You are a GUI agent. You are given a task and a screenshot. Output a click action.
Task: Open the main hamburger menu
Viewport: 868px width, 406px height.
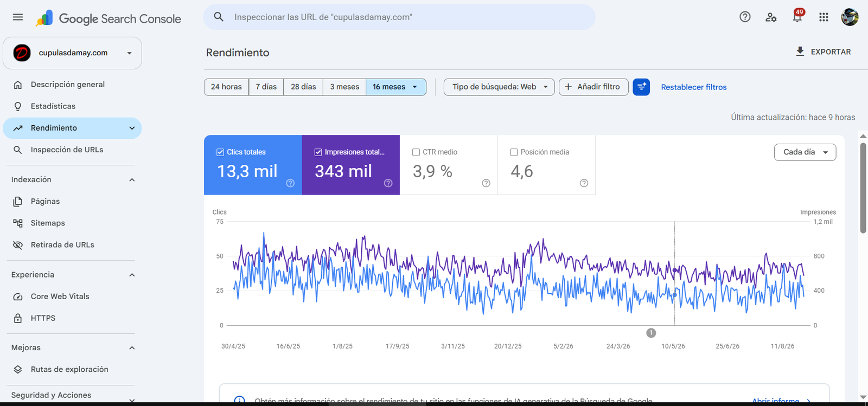click(x=18, y=17)
